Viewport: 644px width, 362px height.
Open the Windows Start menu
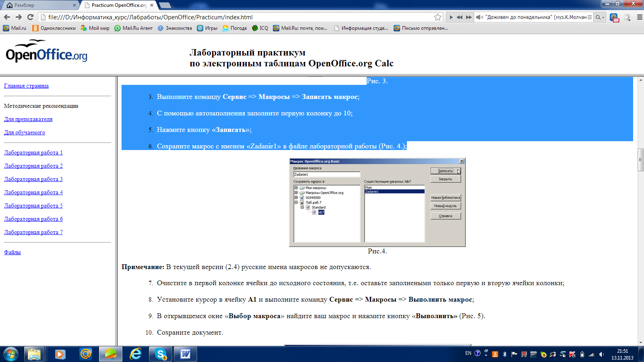(11, 354)
